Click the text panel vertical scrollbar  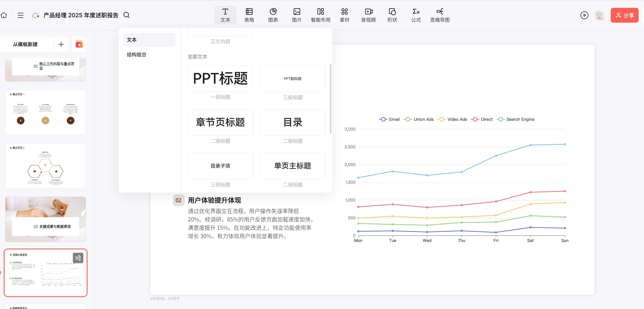pos(330,99)
